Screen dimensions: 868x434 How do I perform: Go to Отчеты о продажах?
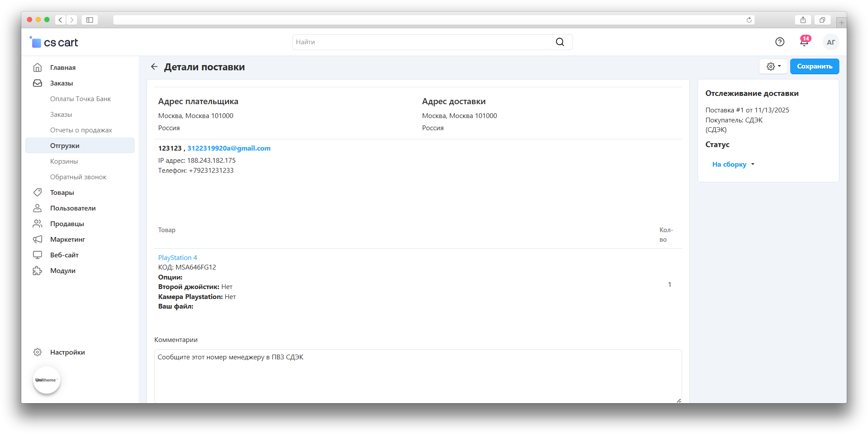81,130
